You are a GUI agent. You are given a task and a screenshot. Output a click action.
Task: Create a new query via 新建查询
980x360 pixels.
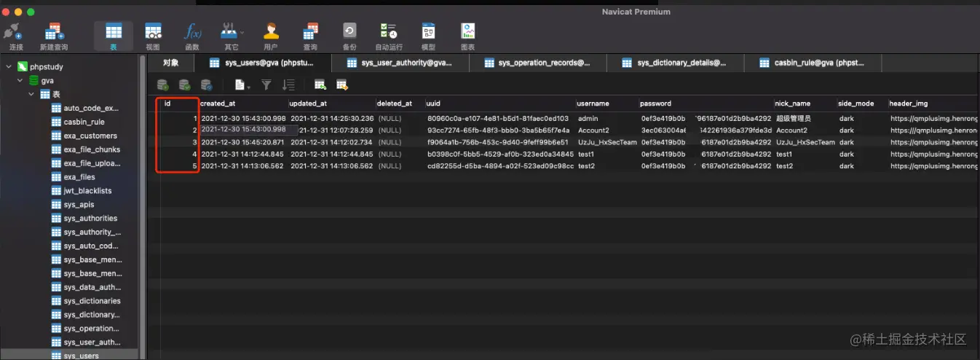click(x=54, y=32)
